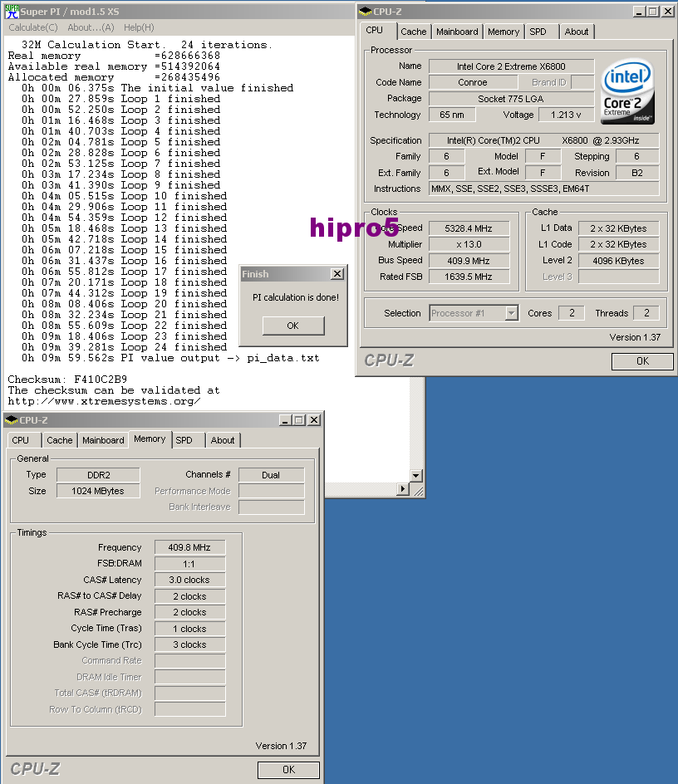Switch to Memory tab in top CPU-Z window
678x784 pixels.
click(504, 32)
